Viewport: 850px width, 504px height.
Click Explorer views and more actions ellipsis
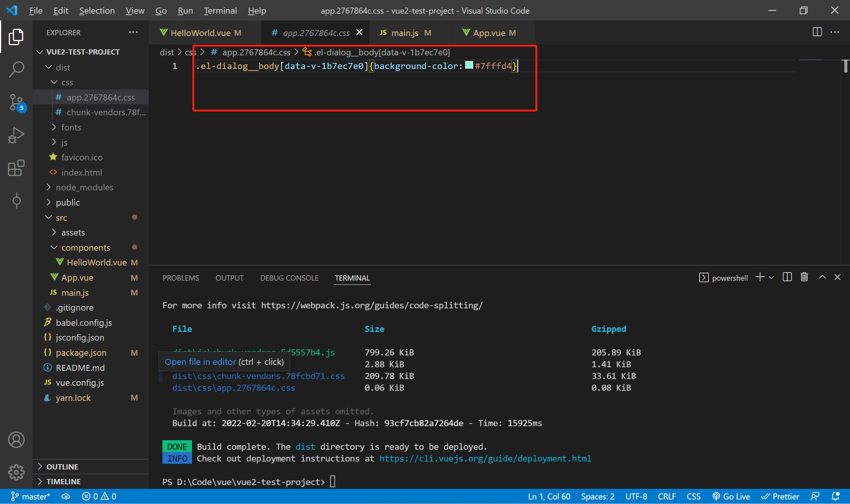(x=133, y=32)
